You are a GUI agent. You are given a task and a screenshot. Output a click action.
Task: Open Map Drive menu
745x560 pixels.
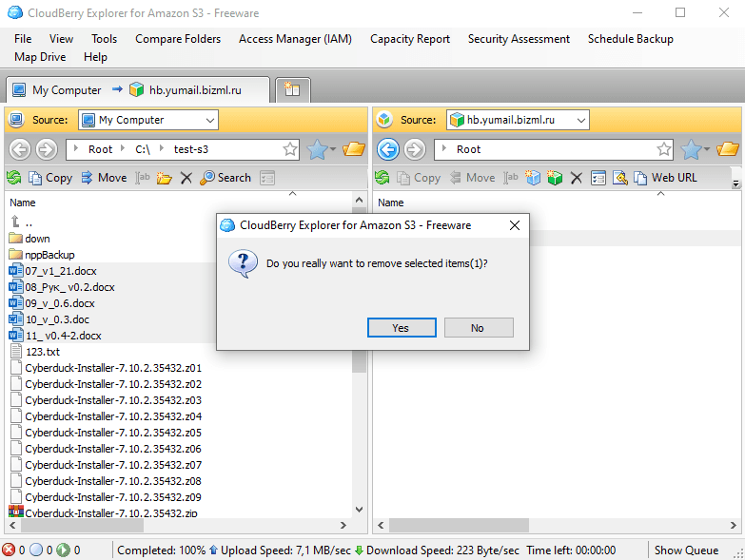pyautogui.click(x=40, y=57)
